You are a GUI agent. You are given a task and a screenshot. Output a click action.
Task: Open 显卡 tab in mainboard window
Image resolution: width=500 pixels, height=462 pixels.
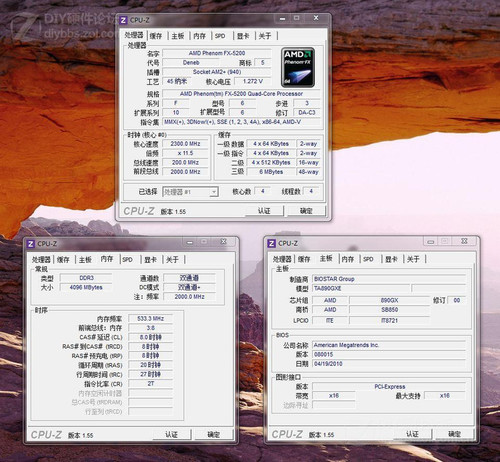pos(391,259)
